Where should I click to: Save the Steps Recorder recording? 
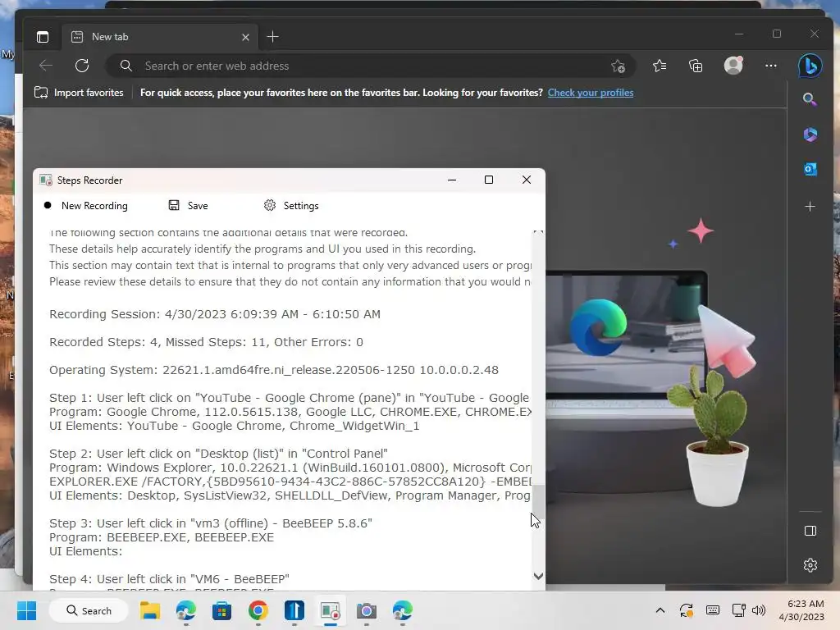(188, 206)
